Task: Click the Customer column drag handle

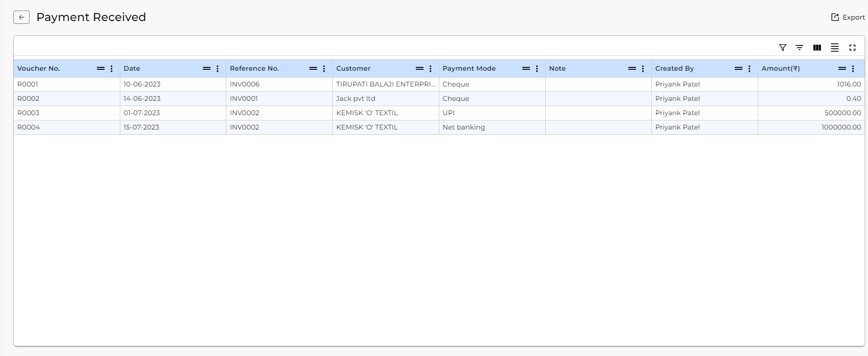Action: (420, 68)
